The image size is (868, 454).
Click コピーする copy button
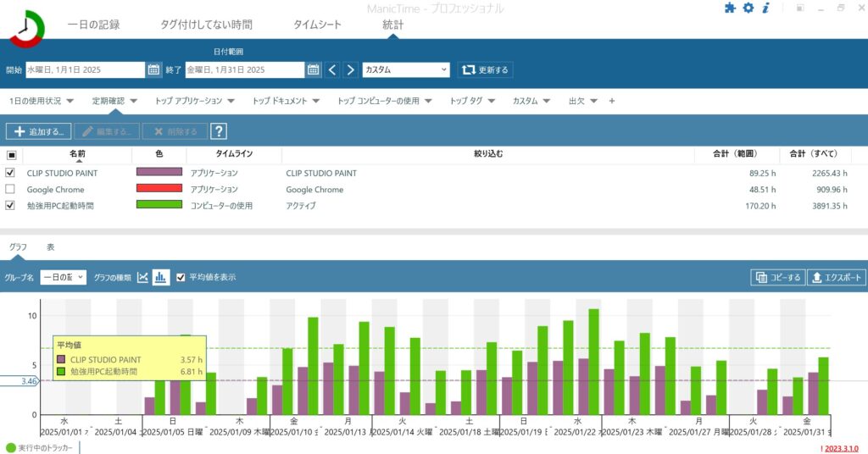tap(778, 278)
